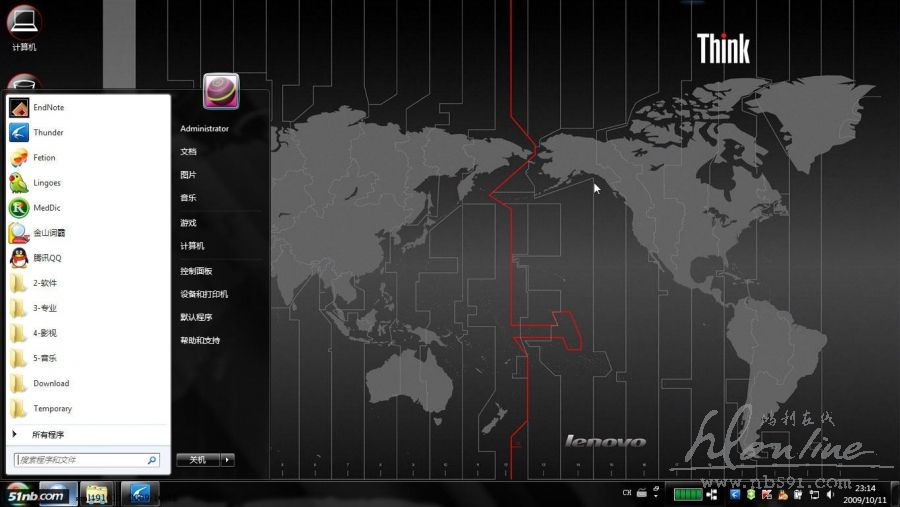Click the power plug tray icon

pyautogui.click(x=798, y=494)
